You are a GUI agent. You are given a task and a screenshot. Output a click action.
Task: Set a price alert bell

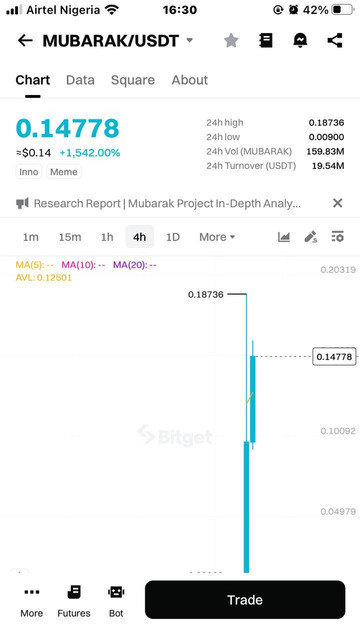[300, 40]
